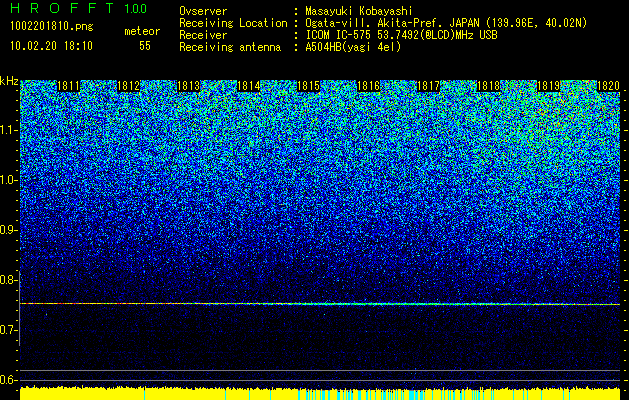Click the meteor count value 55
The width and height of the screenshot is (629, 400).
click(145, 46)
